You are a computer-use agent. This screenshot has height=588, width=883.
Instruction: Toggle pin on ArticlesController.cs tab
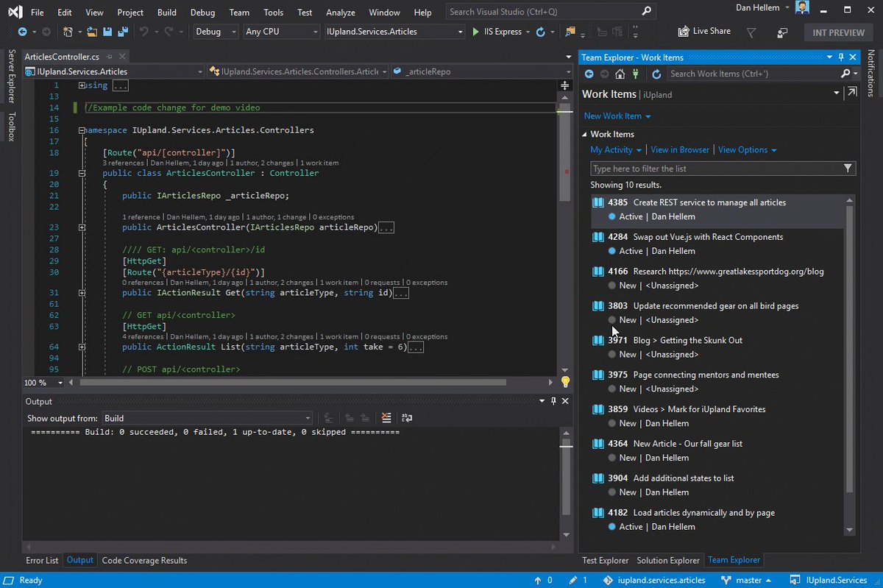[109, 57]
